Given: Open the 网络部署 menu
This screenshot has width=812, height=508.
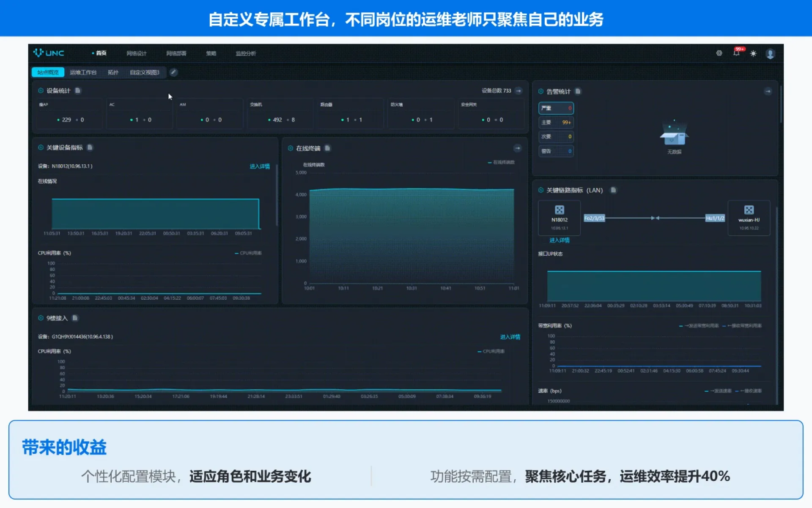Looking at the screenshot, I should 176,53.
